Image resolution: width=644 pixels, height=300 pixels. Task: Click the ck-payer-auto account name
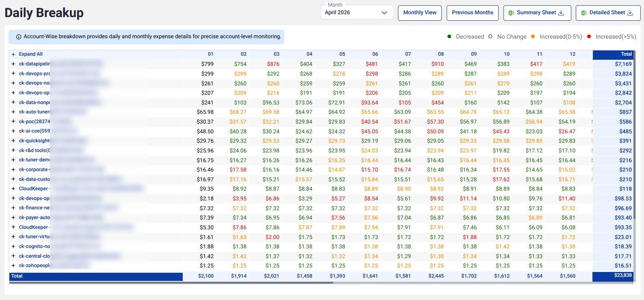click(35, 217)
